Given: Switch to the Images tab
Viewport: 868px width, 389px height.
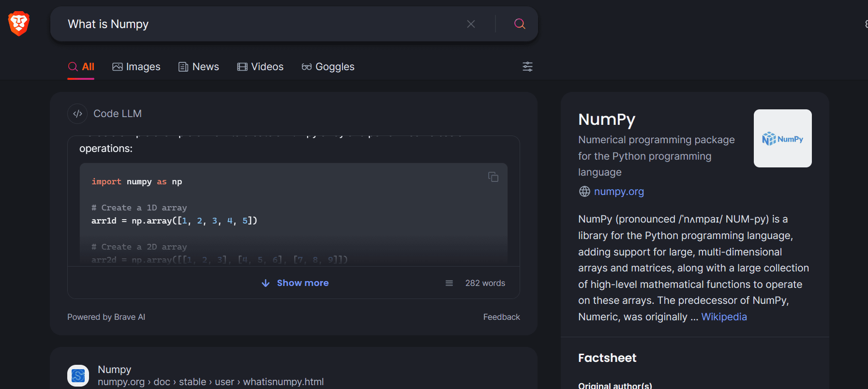Looking at the screenshot, I should [136, 67].
